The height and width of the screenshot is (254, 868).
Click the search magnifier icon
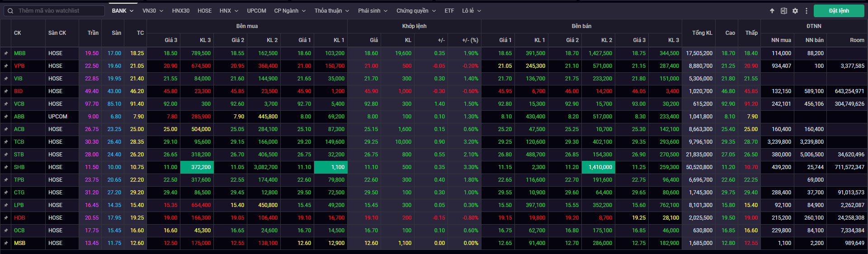[x=10, y=11]
